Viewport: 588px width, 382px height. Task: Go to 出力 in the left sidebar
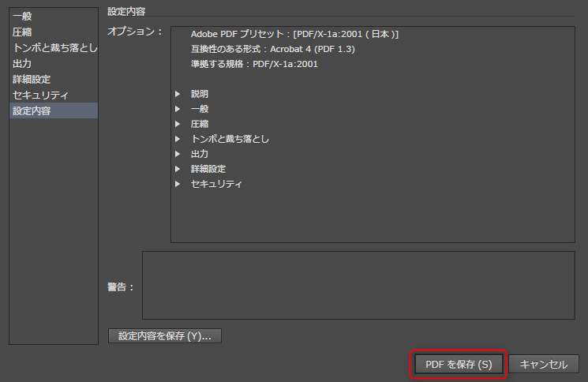click(23, 64)
